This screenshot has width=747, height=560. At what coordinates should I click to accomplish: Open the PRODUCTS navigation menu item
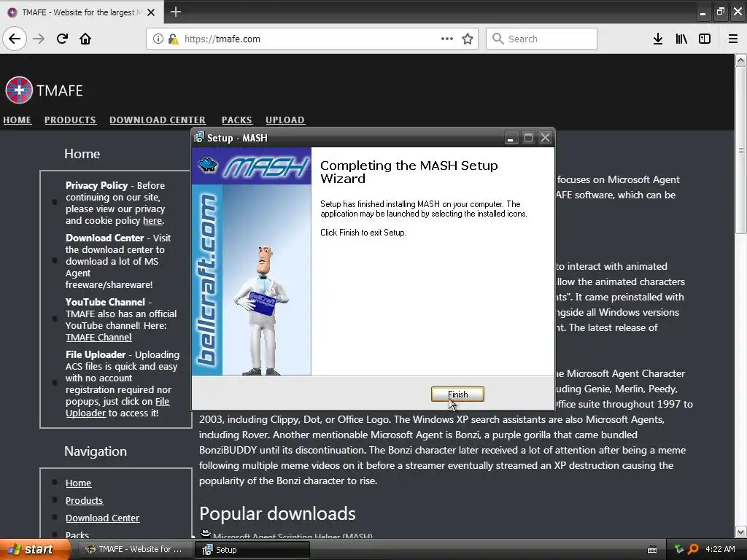70,120
